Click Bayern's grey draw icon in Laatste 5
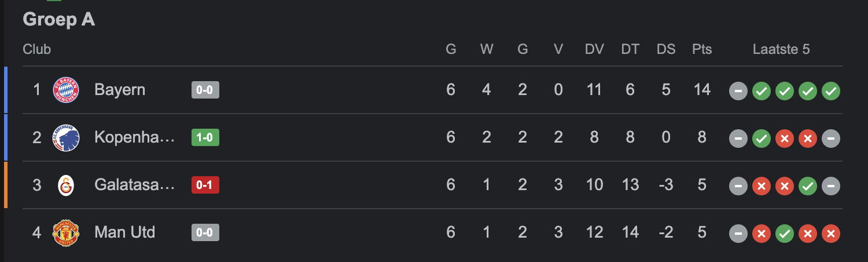868x262 pixels. [x=738, y=91]
